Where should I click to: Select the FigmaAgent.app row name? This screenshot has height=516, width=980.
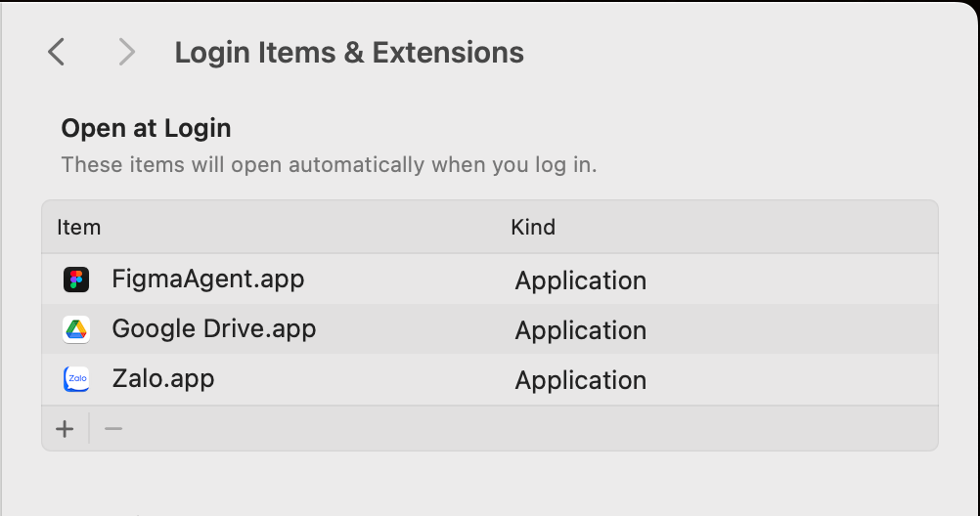pyautogui.click(x=207, y=279)
